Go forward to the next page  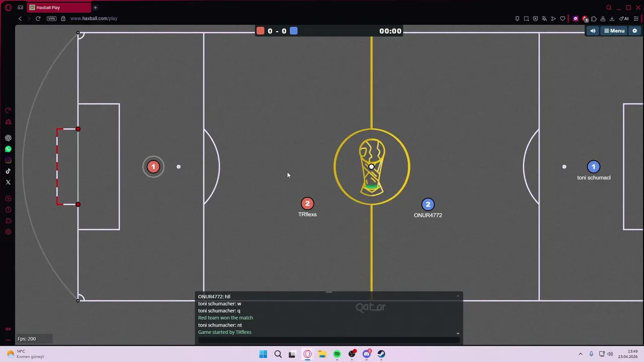[x=29, y=19]
